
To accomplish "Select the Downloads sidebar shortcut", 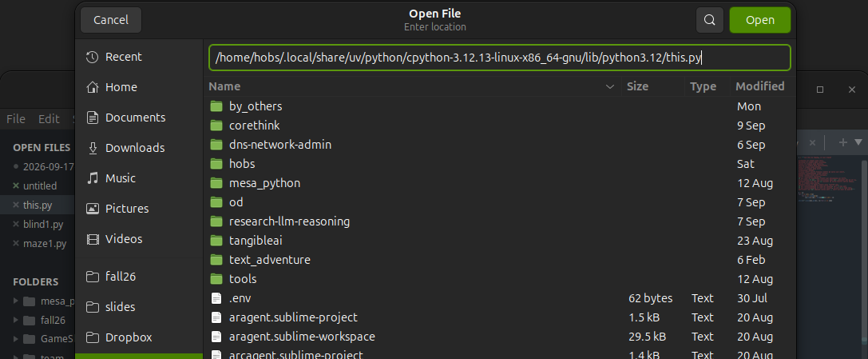I will point(138,148).
